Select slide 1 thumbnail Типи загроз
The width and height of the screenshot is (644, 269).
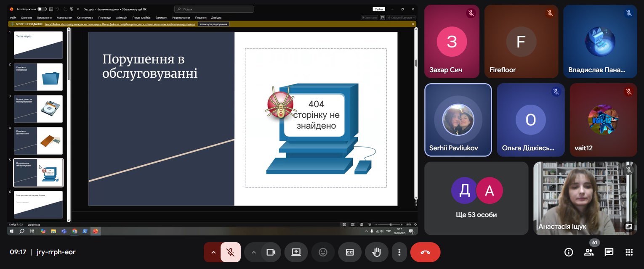click(38, 45)
